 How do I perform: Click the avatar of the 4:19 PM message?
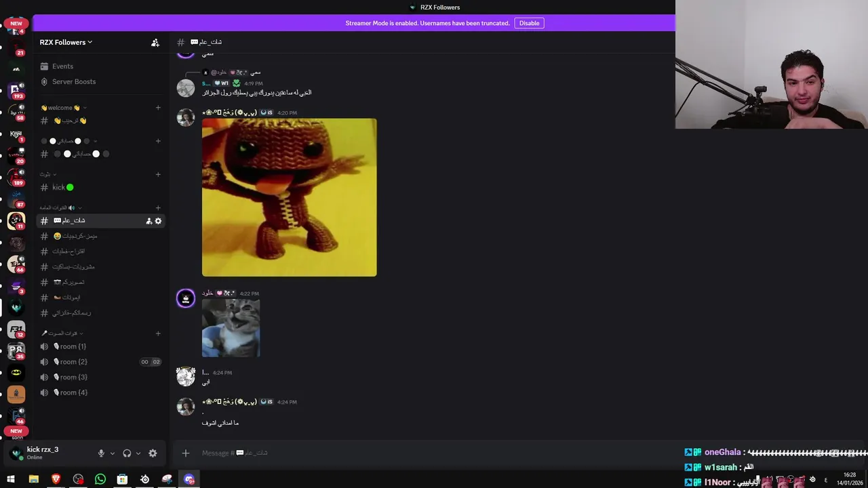click(186, 88)
